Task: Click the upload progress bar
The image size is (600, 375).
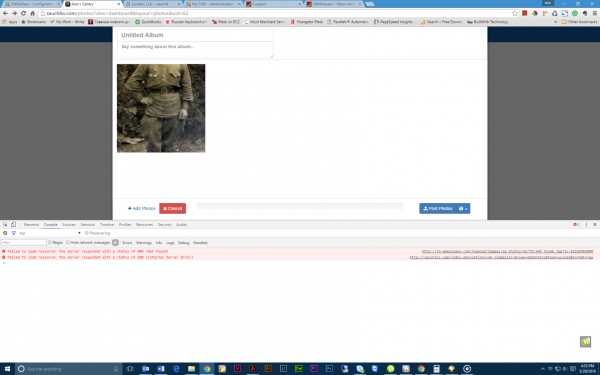Action: [x=300, y=206]
